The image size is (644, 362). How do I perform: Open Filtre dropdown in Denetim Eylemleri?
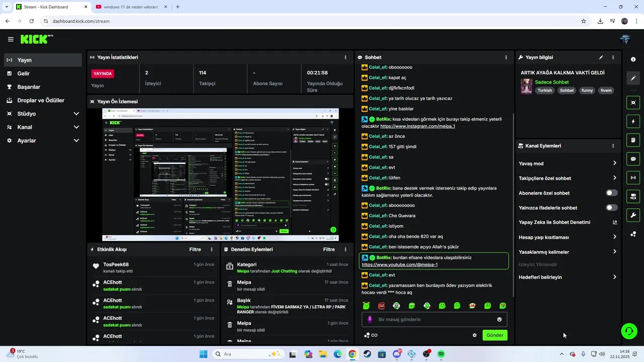tap(329, 249)
